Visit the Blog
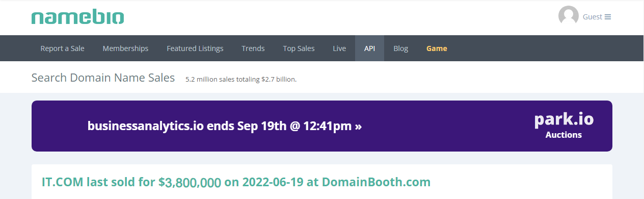 point(400,48)
